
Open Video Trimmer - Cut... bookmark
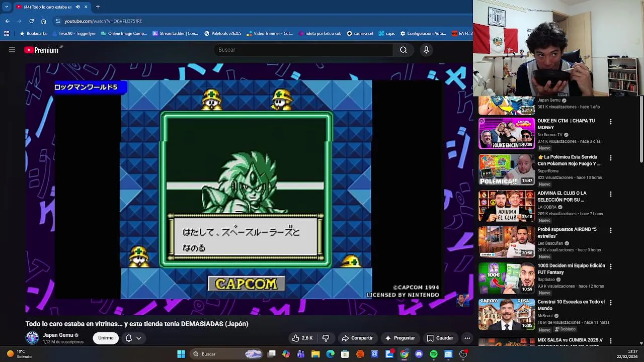pos(269,34)
